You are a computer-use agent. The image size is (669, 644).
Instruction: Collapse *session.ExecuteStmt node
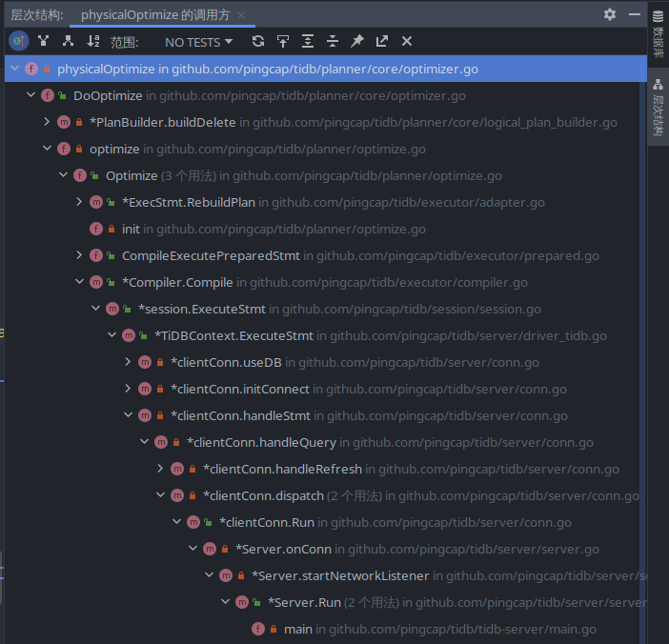point(96,308)
